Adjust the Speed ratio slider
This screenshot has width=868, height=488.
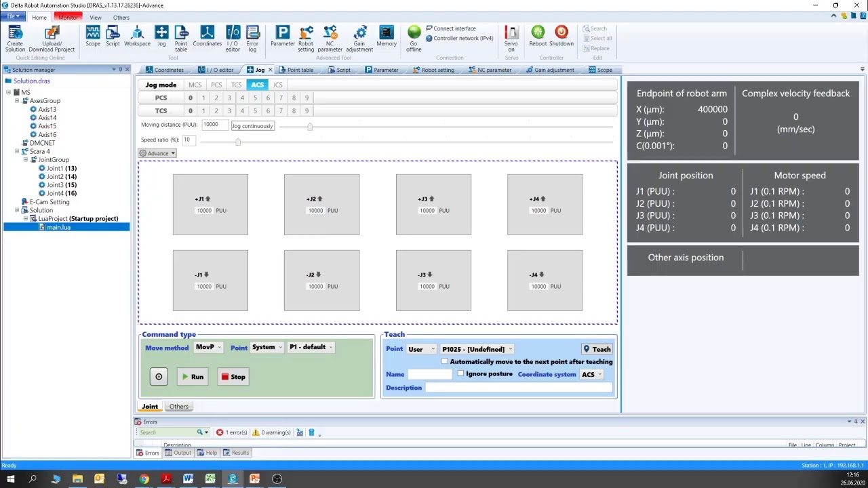238,141
